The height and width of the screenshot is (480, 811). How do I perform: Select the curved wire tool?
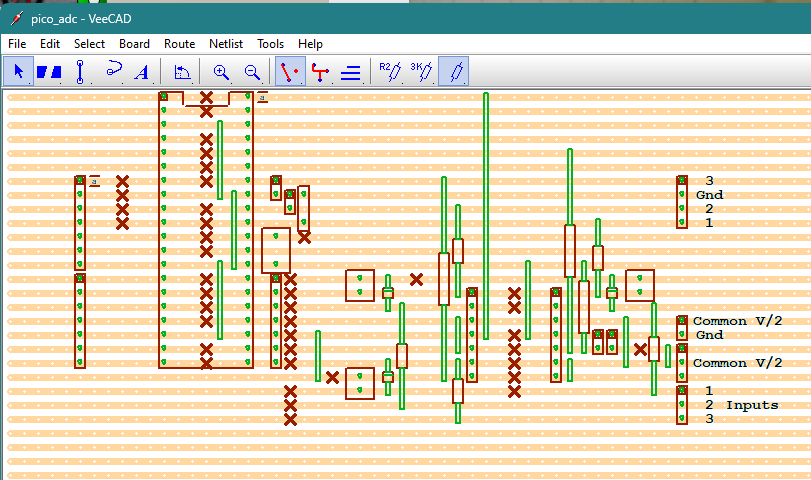112,72
